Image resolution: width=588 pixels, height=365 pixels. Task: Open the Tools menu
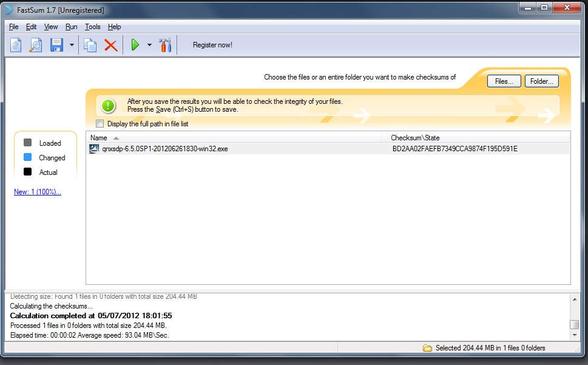(93, 27)
